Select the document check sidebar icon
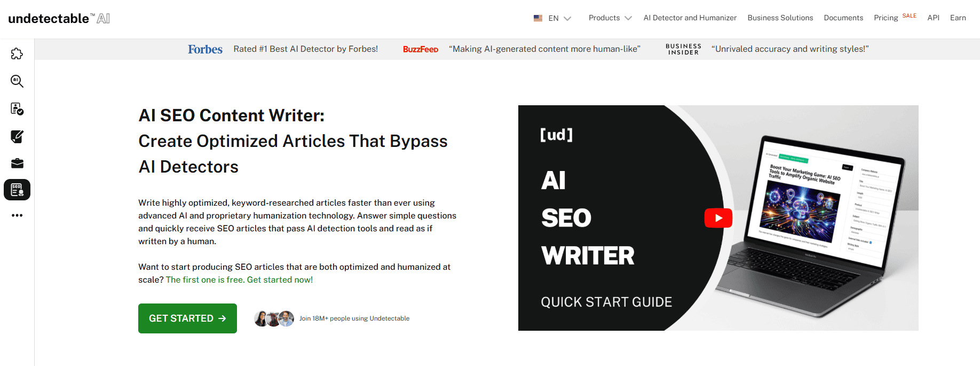The height and width of the screenshot is (366, 980). pyautogui.click(x=17, y=109)
